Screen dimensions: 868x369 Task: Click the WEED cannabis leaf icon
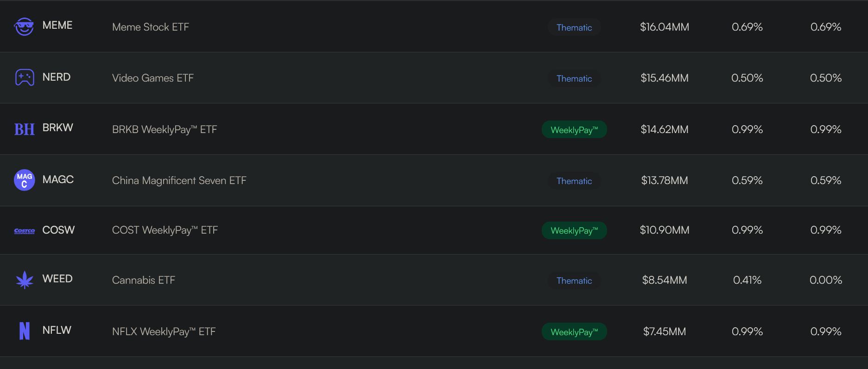(x=25, y=280)
